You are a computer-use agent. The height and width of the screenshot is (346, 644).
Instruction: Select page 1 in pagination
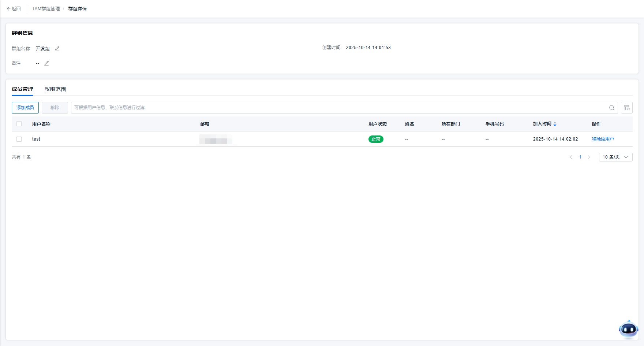(x=580, y=157)
